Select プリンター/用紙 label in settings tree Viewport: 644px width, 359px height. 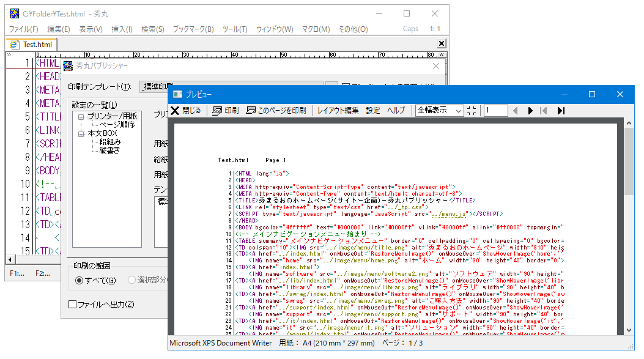[112, 116]
